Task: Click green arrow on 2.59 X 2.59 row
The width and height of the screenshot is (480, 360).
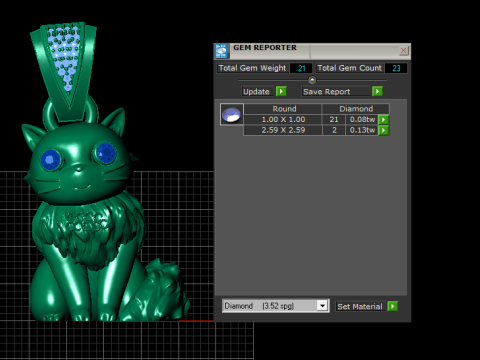Action: pyautogui.click(x=384, y=130)
